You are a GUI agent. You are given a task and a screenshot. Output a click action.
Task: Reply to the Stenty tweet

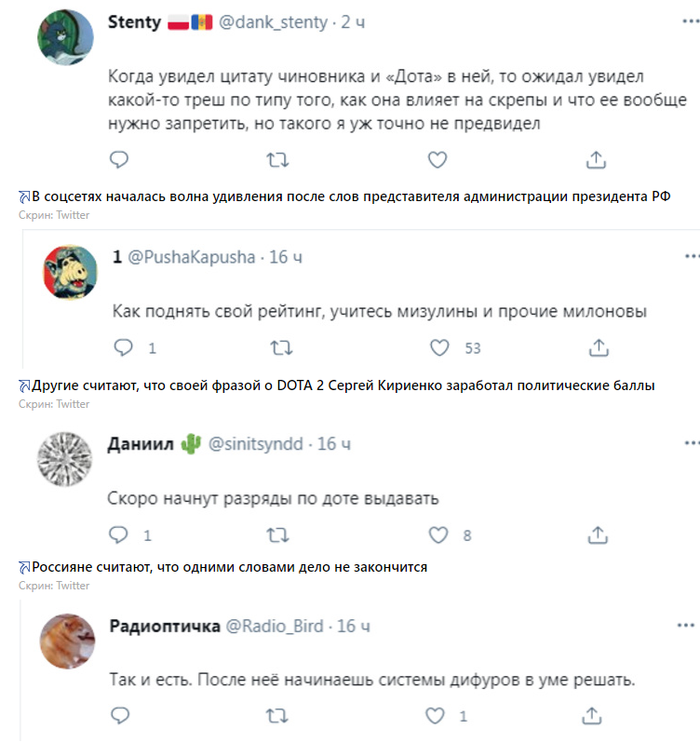point(118,160)
